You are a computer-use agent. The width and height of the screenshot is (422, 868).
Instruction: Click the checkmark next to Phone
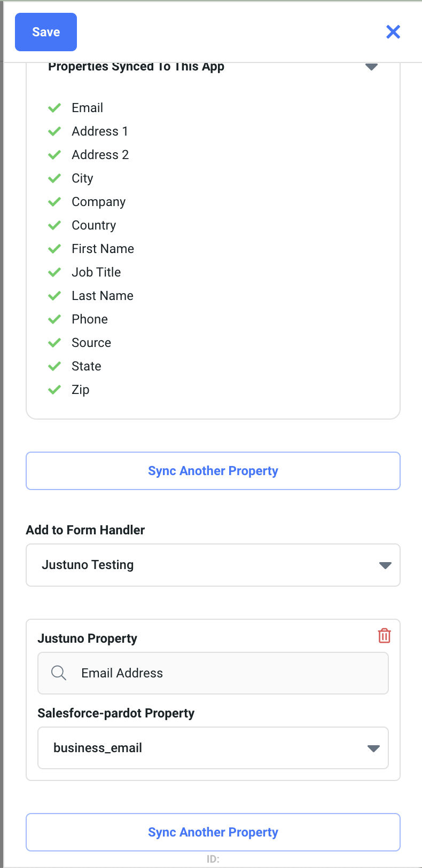[54, 319]
